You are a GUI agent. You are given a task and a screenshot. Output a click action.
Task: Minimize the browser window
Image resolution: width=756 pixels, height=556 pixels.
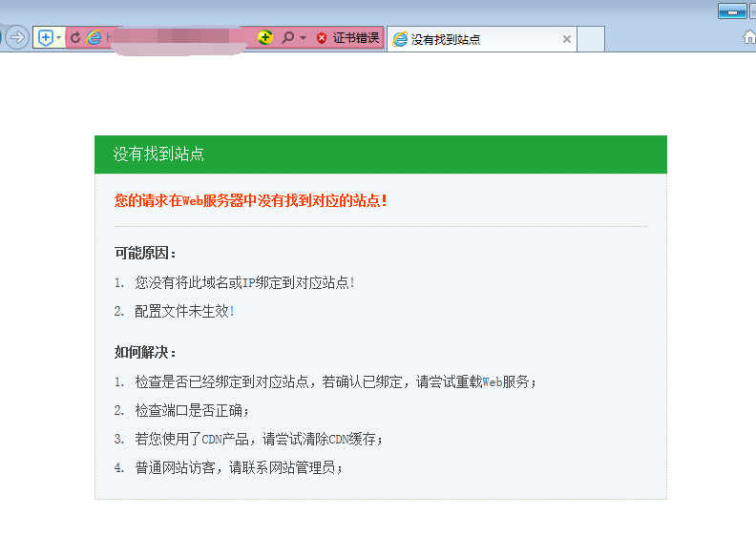click(x=732, y=11)
